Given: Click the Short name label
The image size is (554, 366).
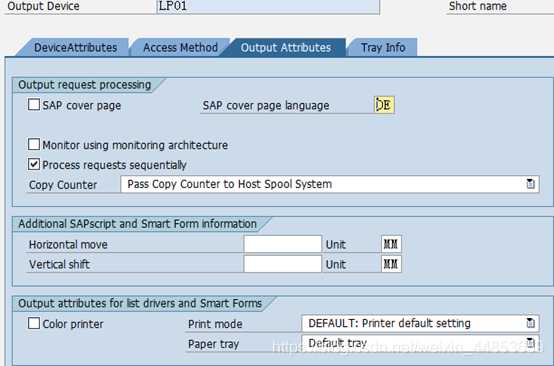Looking at the screenshot, I should [477, 6].
